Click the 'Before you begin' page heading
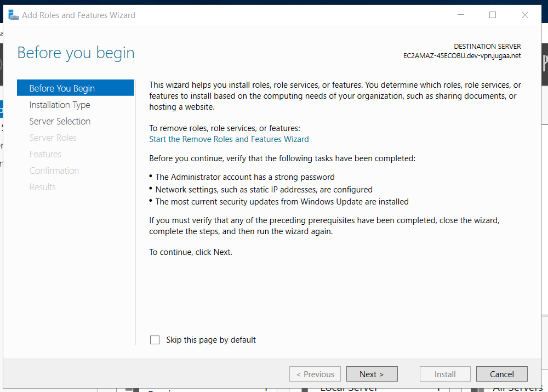Screen dimensions: 548x392 tap(76, 53)
